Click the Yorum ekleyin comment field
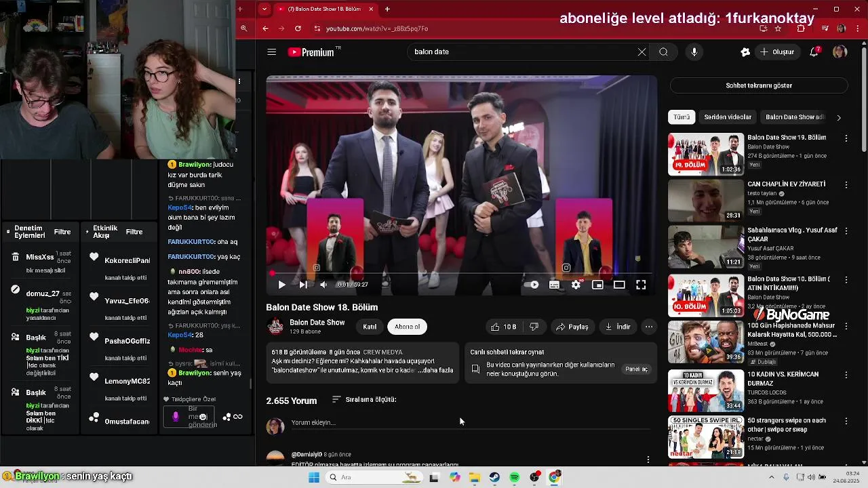Viewport: 868px width, 488px height. coord(470,423)
